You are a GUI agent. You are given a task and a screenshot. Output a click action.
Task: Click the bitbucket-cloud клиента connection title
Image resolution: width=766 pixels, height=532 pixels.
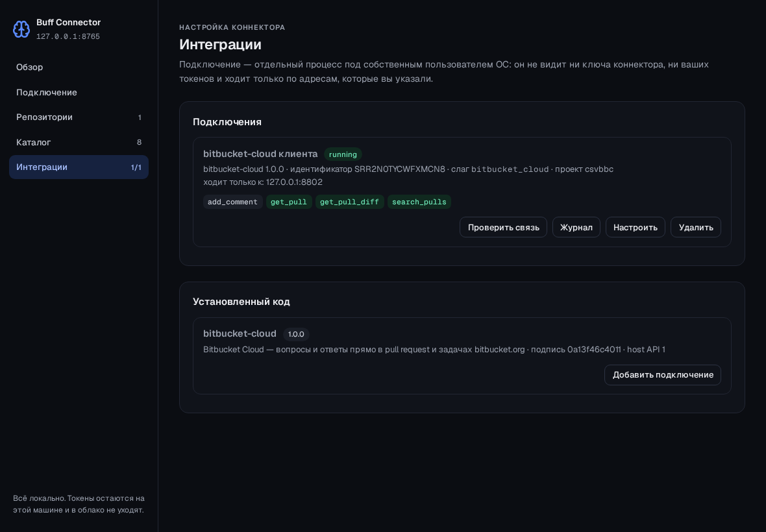point(260,154)
